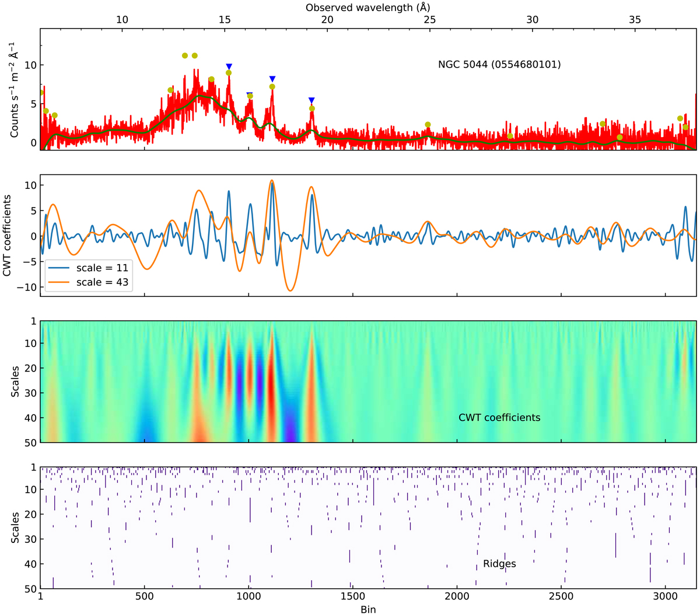Select the blue triangle marker near 19 Å
Screen dimensions: 700x614
(311, 100)
